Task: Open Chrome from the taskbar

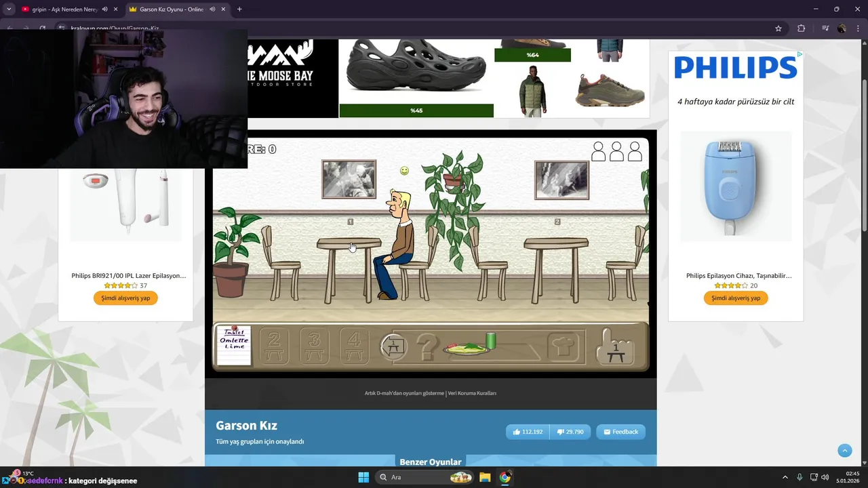Action: click(x=505, y=477)
